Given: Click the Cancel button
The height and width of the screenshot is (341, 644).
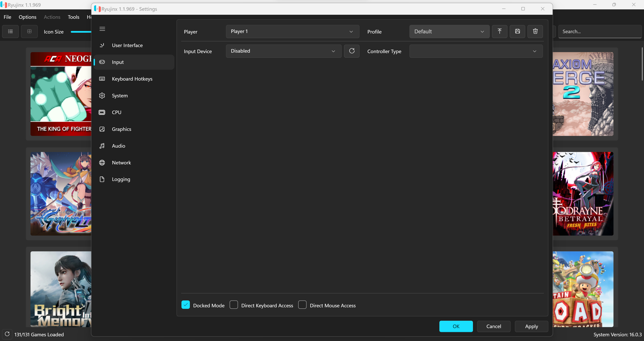Looking at the screenshot, I should (494, 326).
